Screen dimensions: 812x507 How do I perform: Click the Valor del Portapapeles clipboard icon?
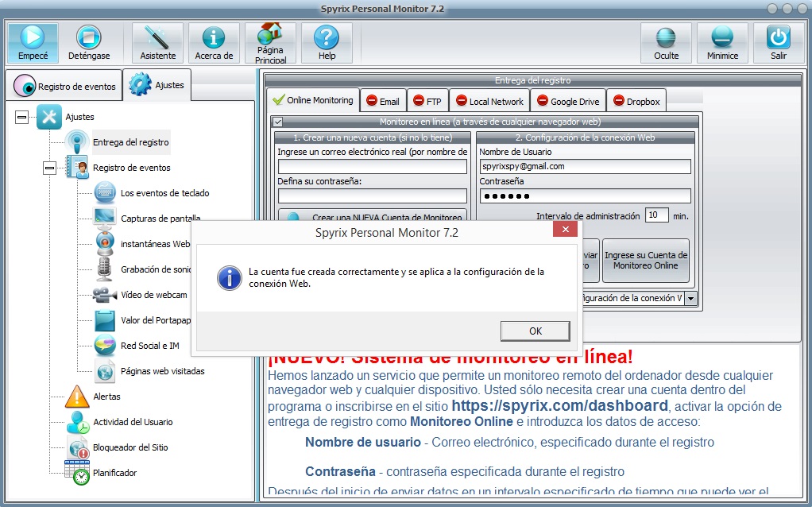coord(105,320)
